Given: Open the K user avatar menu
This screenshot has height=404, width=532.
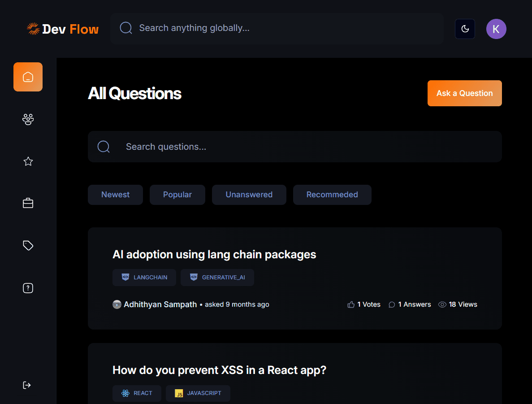Looking at the screenshot, I should [x=496, y=29].
